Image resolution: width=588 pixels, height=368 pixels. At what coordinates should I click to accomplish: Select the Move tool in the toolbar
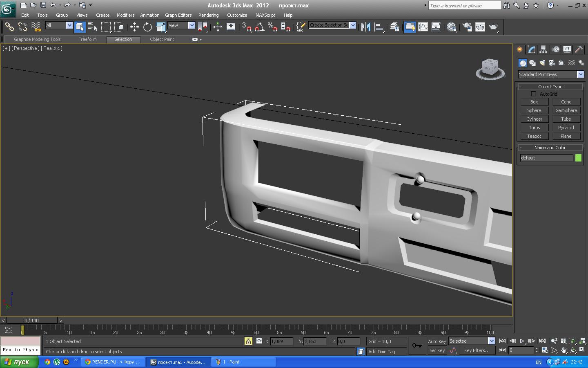coord(134,27)
